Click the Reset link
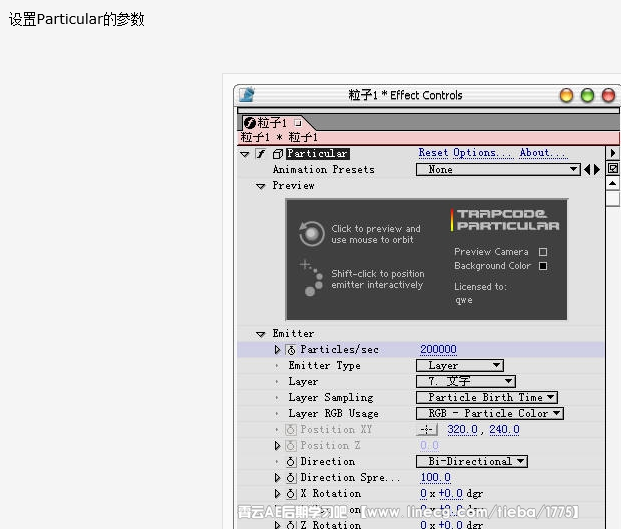This screenshot has height=529, width=621. 433,152
